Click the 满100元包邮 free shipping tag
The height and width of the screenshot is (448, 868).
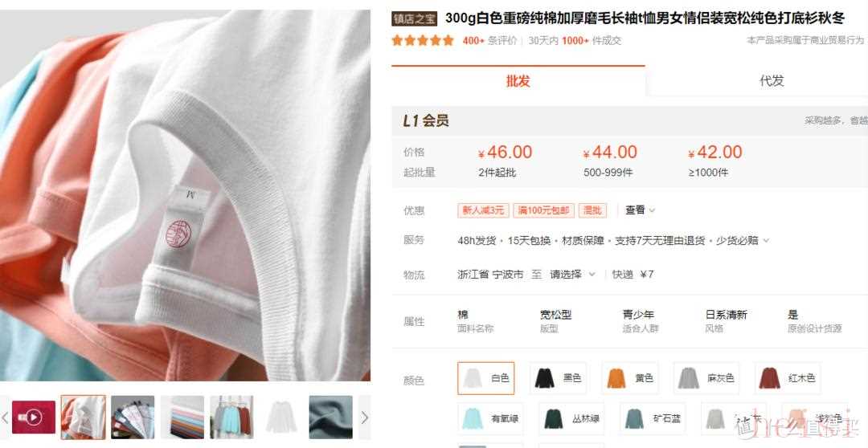(543, 210)
